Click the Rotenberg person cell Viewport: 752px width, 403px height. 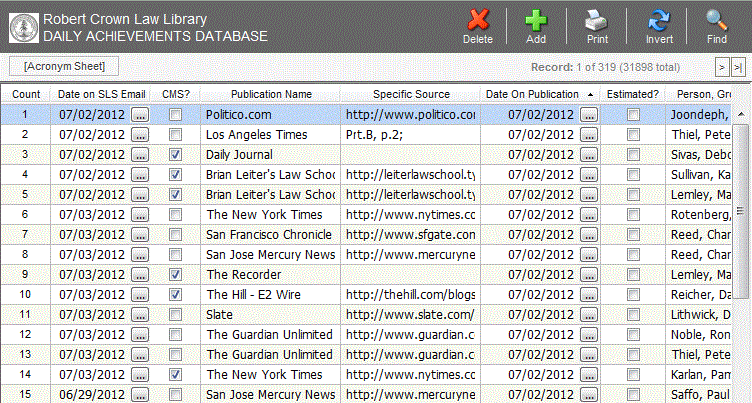(x=699, y=214)
